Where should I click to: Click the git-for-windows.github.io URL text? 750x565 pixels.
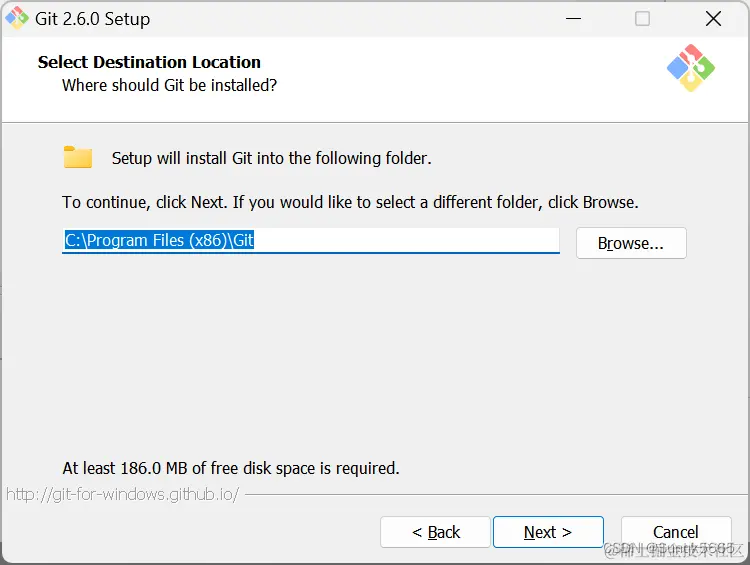coord(122,494)
